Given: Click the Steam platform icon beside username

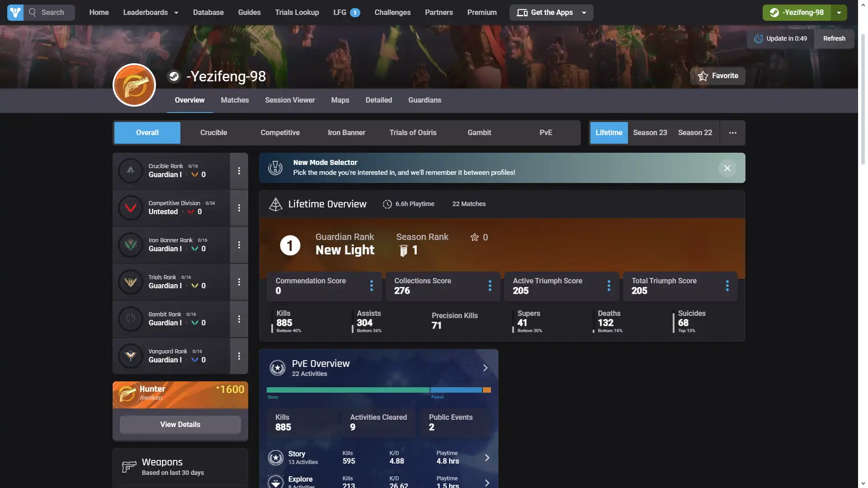Looking at the screenshot, I should click(x=174, y=76).
